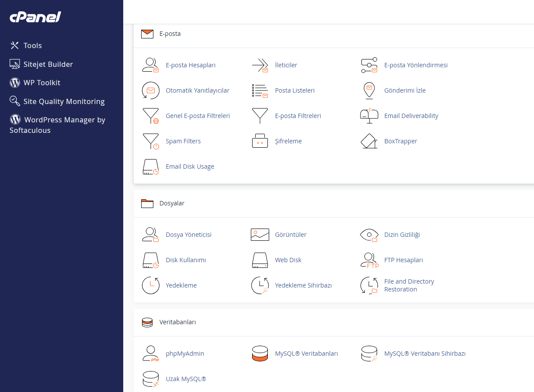Click the Email Disk Usage icon
The width and height of the screenshot is (534, 392).
tap(151, 167)
